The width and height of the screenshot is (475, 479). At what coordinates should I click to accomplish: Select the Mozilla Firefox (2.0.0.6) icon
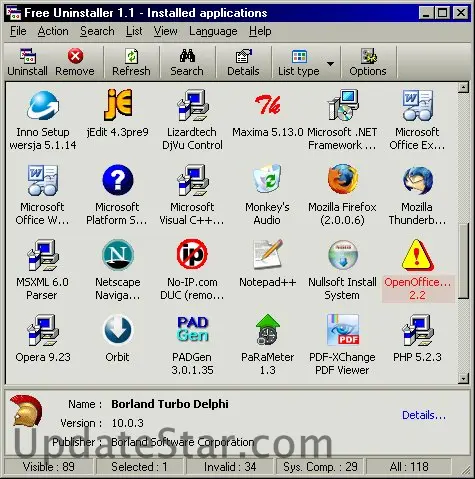click(343, 179)
